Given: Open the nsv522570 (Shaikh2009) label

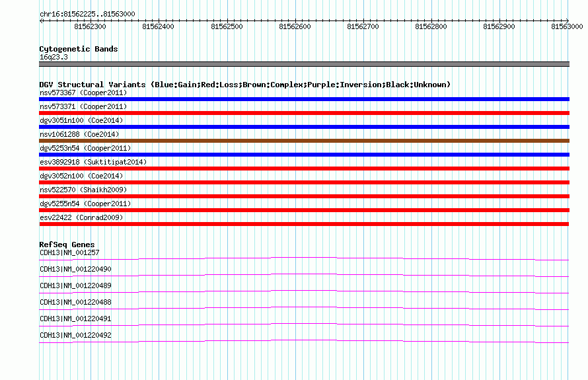Looking at the screenshot, I should 83,190.
